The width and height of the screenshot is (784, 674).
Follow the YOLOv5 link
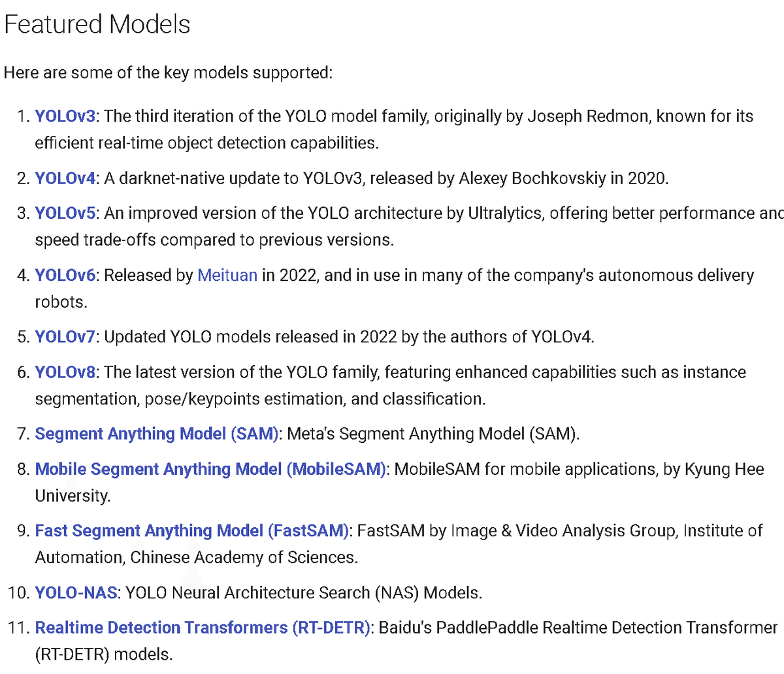click(65, 214)
